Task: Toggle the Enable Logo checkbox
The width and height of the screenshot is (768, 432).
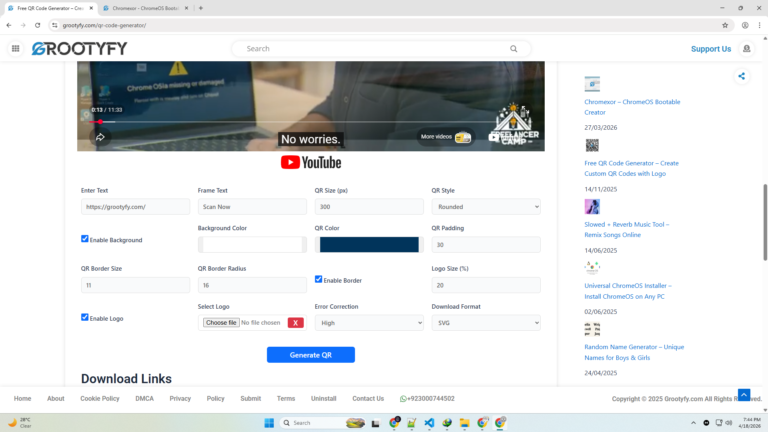Action: [x=85, y=317]
